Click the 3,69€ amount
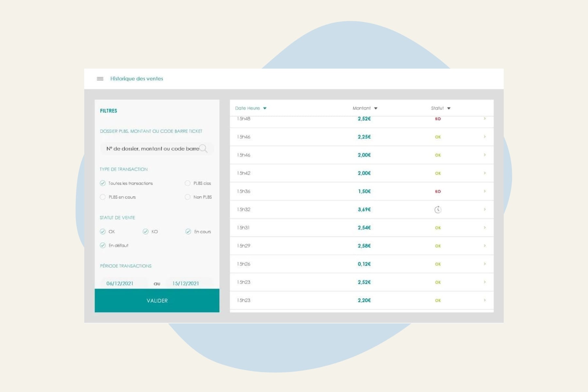Image resolution: width=588 pixels, height=392 pixels. [x=364, y=209]
